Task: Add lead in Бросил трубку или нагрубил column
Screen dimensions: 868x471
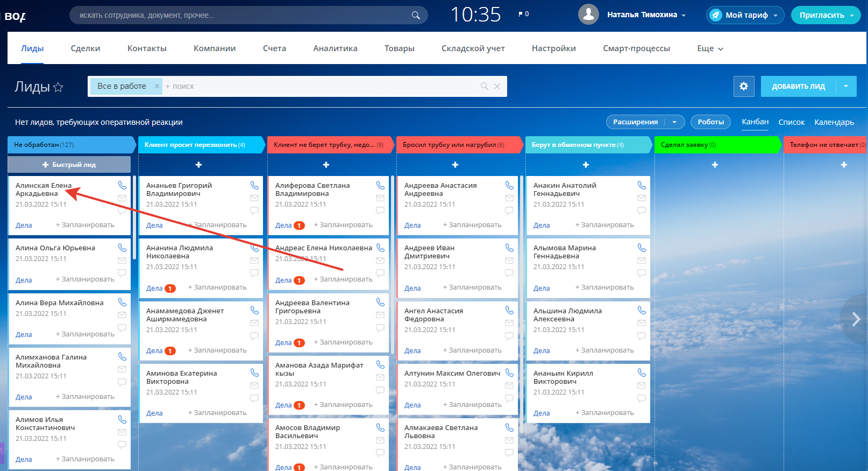Action: tap(455, 165)
